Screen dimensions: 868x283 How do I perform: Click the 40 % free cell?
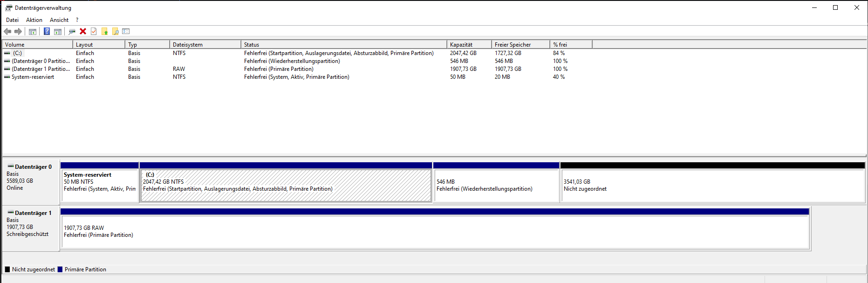[559, 77]
